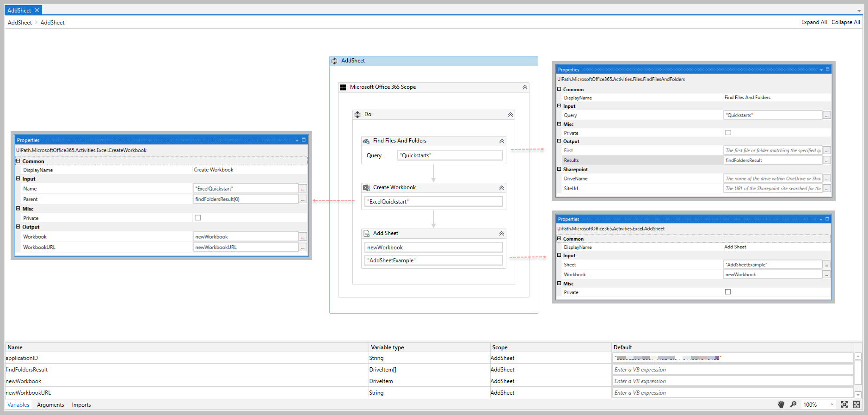Open ellipsis editor for Parent property
Image resolution: width=868 pixels, height=415 pixels.
[x=303, y=199]
